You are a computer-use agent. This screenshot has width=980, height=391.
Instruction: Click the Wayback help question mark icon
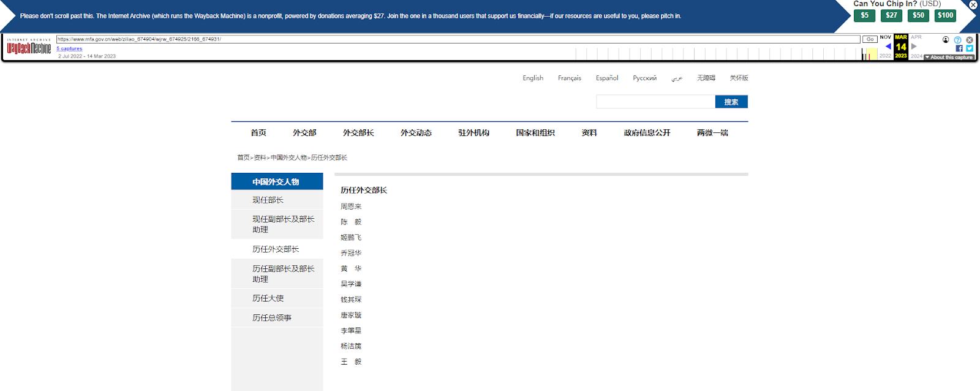(x=957, y=40)
